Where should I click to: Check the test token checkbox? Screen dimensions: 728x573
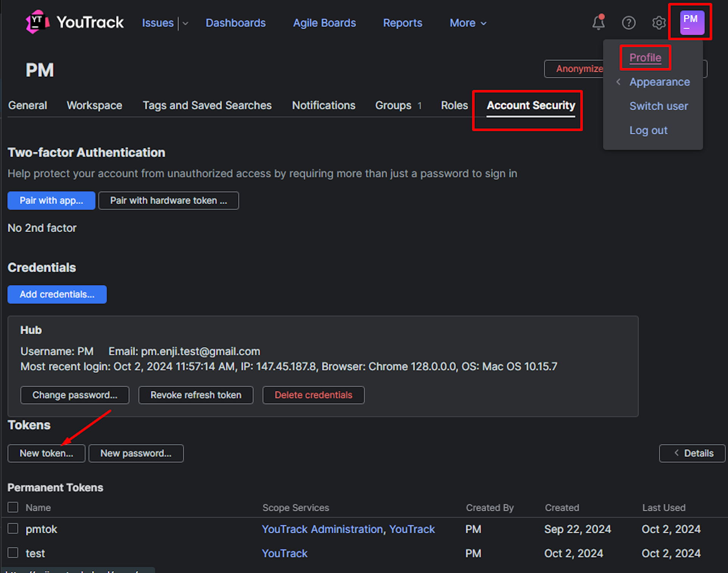pos(13,553)
